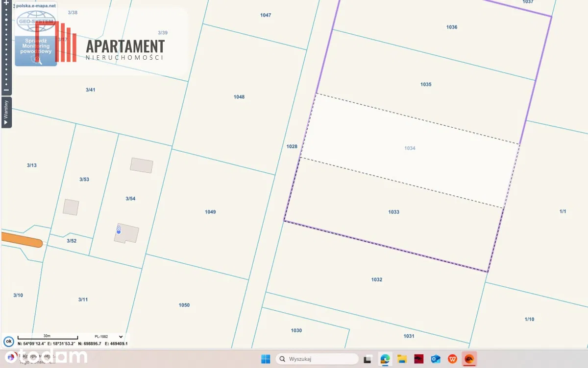This screenshot has width=588, height=368.
Task: Open WPS Office from the taskbar
Action: coord(452,359)
